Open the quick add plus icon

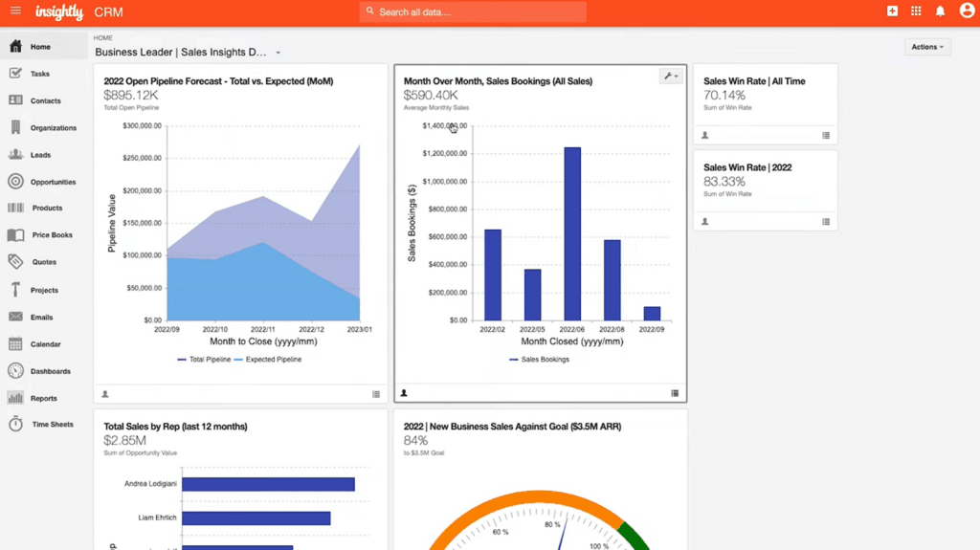[893, 11]
